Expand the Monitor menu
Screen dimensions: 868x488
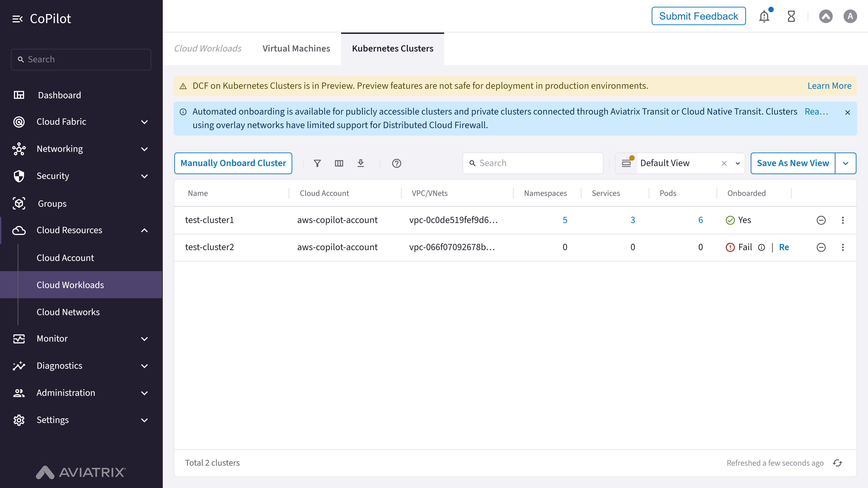145,339
